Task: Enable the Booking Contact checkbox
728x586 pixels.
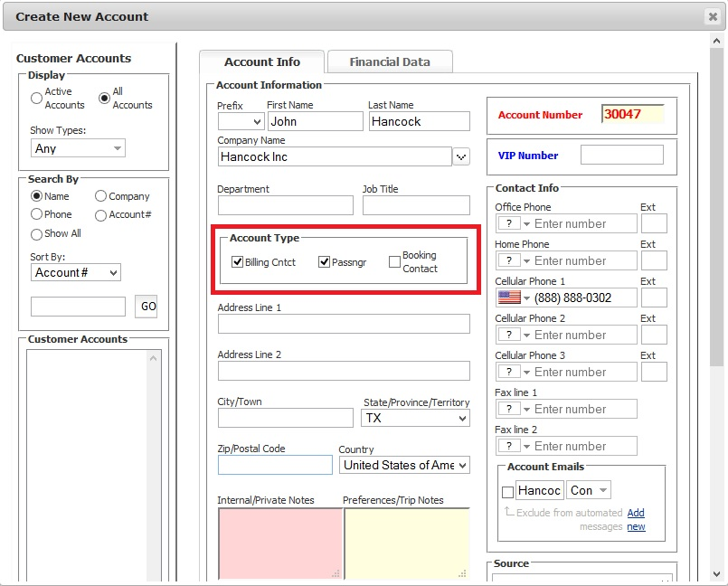Action: click(394, 262)
